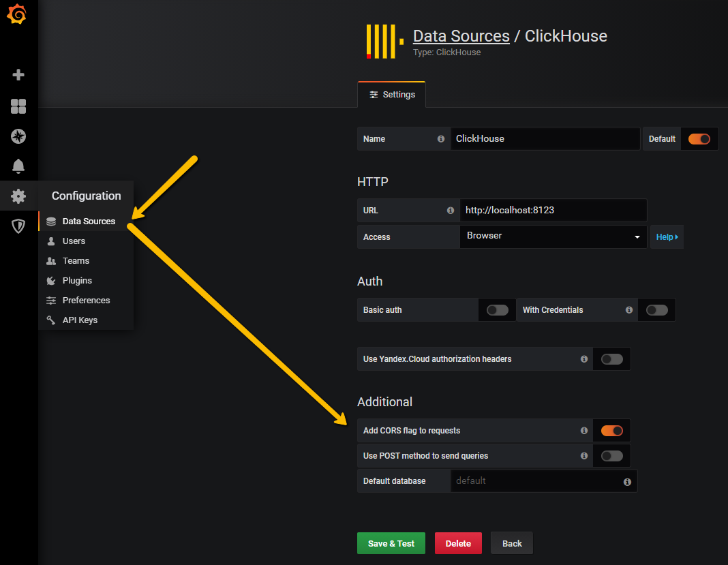Open the Alerting bell icon
This screenshot has height=565, width=728.
18,166
